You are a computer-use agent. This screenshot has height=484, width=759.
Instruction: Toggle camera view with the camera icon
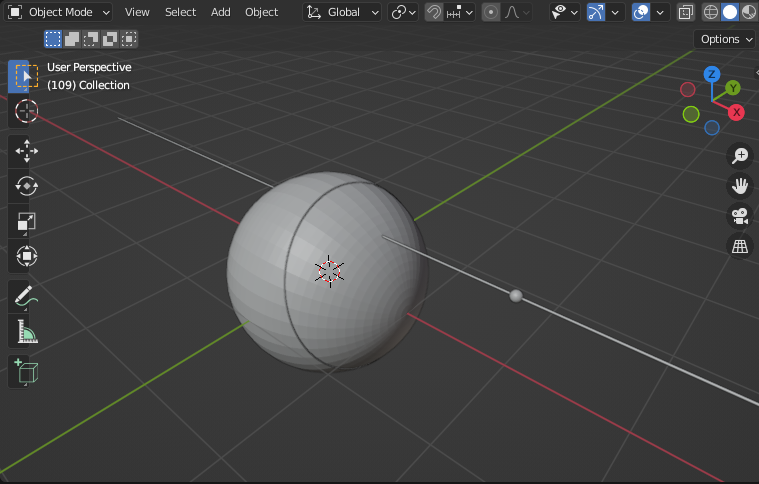tap(740, 216)
